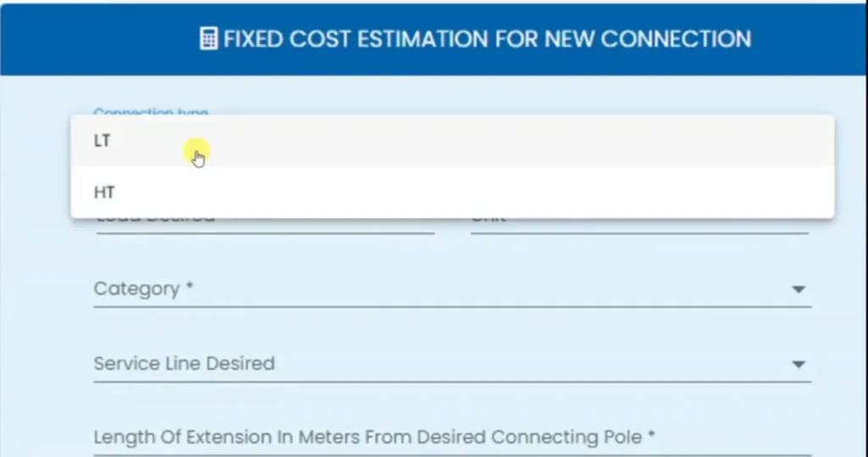Select the LT connection type option

[x=103, y=142]
